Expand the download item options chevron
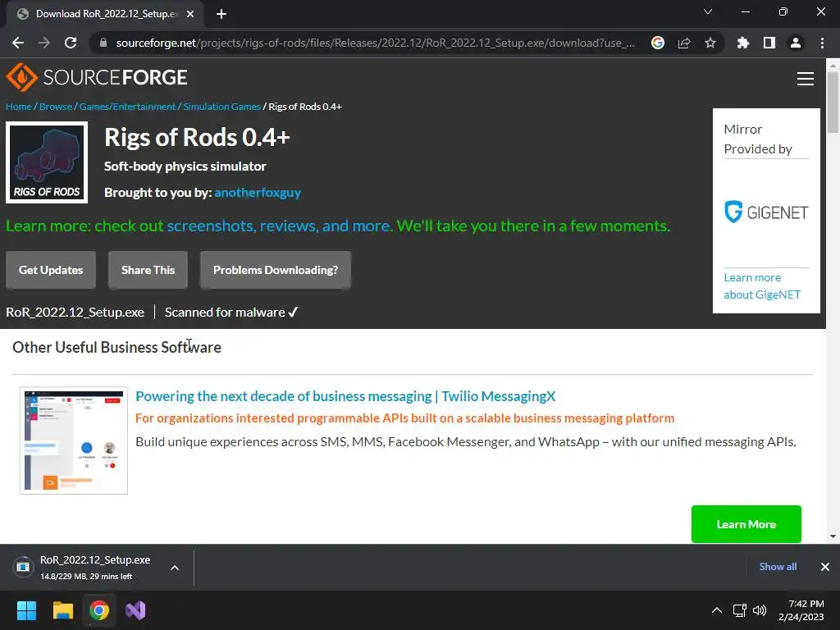 [x=175, y=568]
